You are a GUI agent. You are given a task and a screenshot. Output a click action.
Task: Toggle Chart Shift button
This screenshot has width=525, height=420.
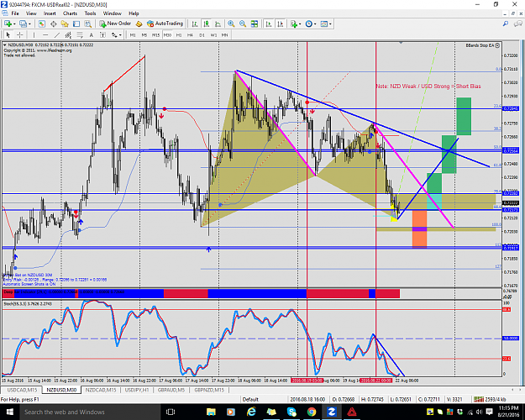coord(281,24)
